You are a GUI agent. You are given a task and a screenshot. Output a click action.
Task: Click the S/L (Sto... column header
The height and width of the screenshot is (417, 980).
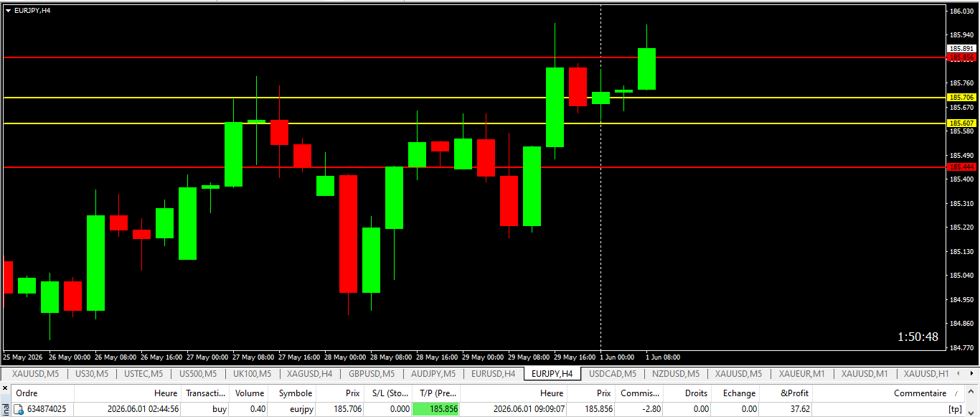[388, 393]
